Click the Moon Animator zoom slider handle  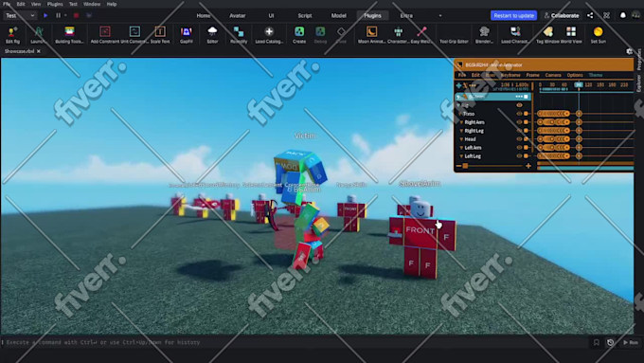point(465,166)
